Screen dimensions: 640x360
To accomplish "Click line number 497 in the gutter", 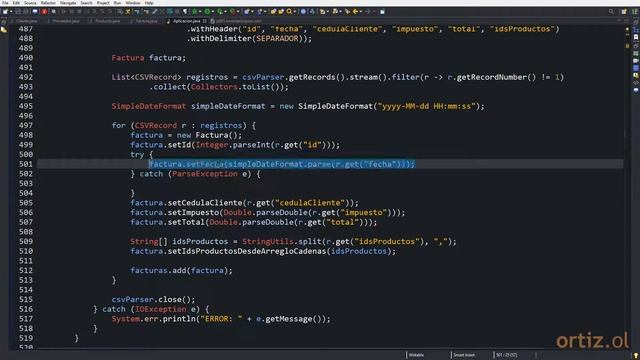I will (26, 125).
